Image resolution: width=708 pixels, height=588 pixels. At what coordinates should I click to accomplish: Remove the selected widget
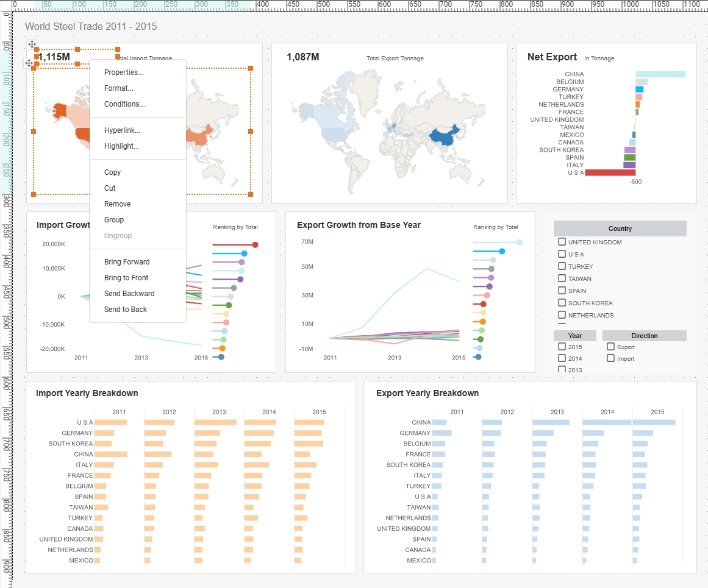coord(116,204)
